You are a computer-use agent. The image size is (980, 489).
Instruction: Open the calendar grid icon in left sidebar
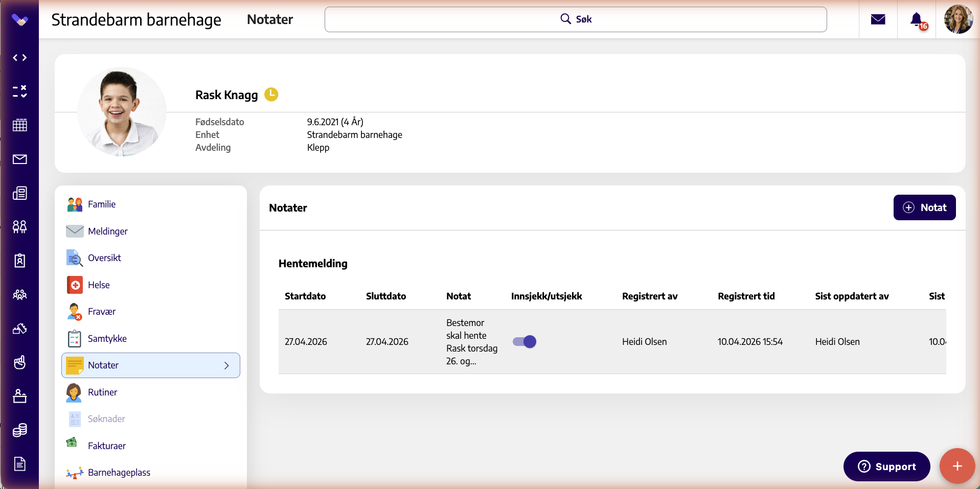click(x=20, y=125)
